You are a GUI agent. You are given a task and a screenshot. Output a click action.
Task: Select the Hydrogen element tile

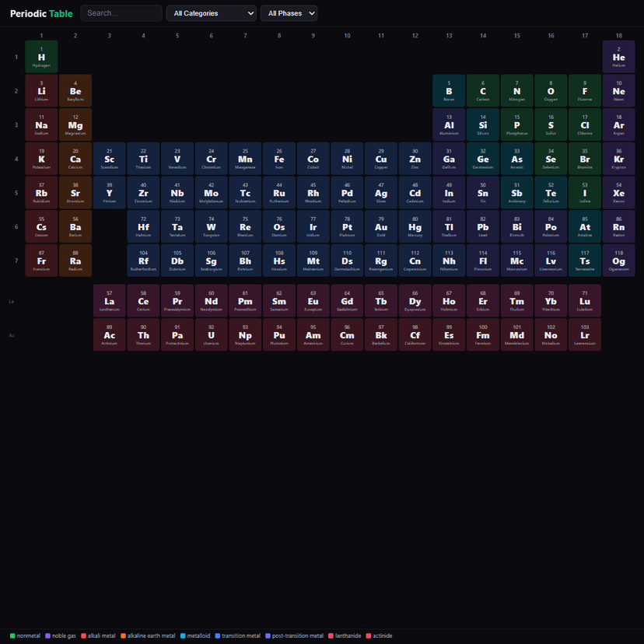[x=41, y=57]
